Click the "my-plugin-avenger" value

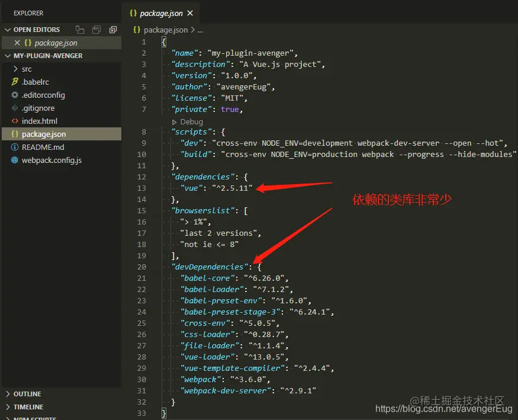click(x=250, y=53)
